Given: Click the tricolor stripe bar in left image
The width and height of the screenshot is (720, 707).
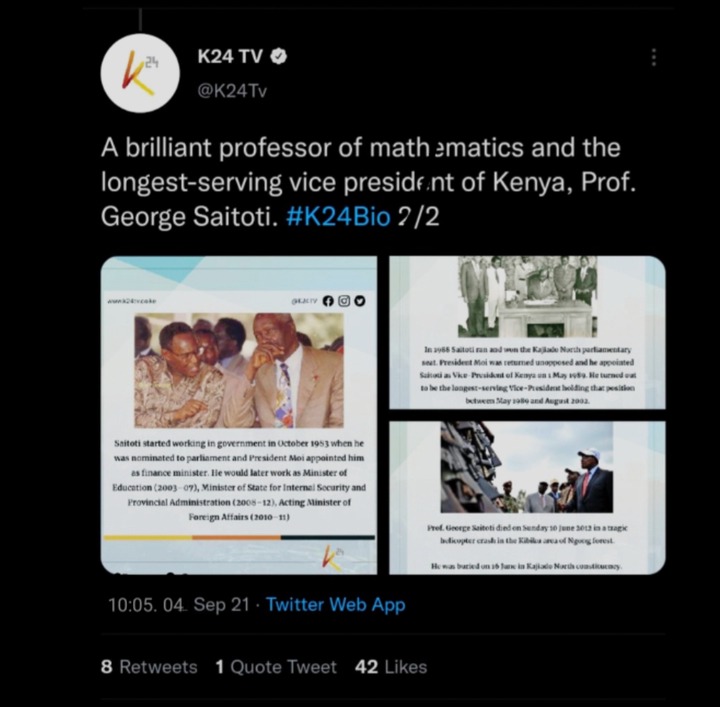Looking at the screenshot, I should pos(239,537).
